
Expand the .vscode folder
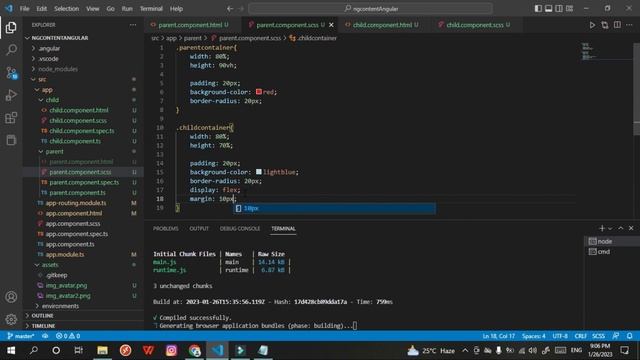pyautogui.click(x=84, y=58)
